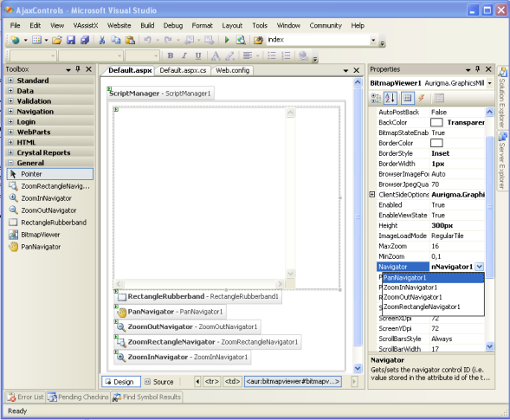Image resolution: width=510 pixels, height=420 pixels.
Task: Open the Website menu
Action: 119,25
